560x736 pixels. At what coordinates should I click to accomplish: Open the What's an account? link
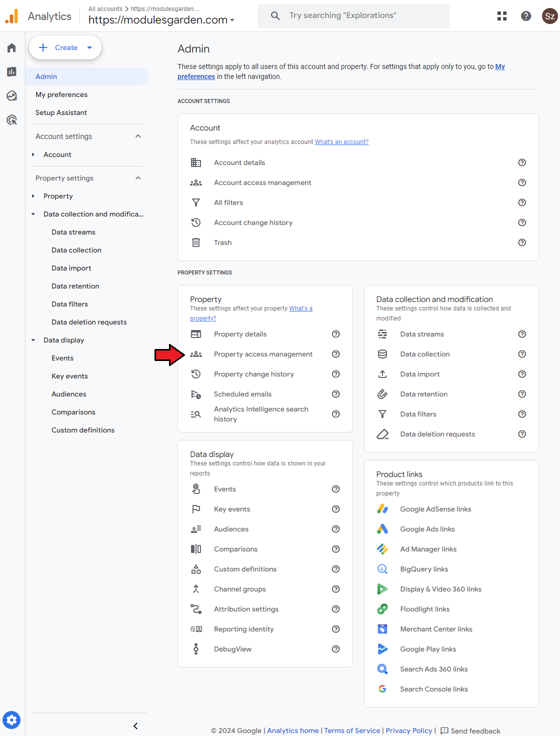pyautogui.click(x=341, y=142)
